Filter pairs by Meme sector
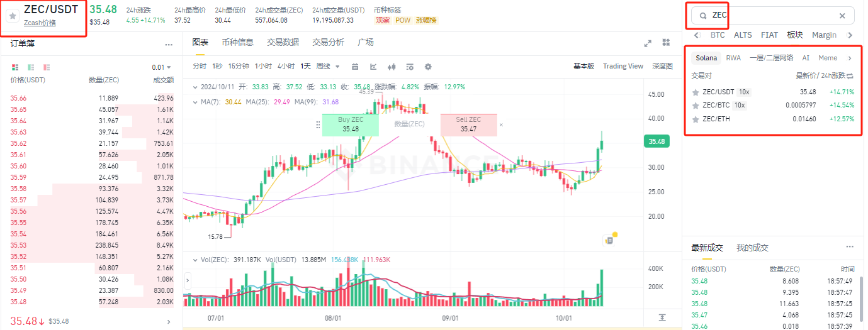This screenshot has height=330, width=868. tap(828, 58)
